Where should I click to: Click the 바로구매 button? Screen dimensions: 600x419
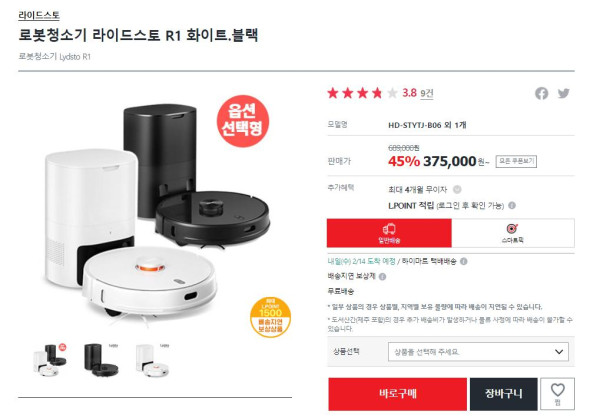point(397,394)
